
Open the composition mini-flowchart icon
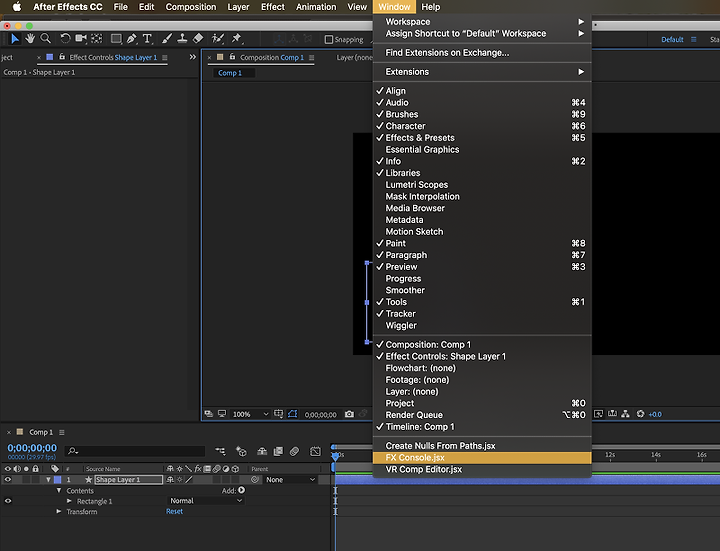(220, 451)
